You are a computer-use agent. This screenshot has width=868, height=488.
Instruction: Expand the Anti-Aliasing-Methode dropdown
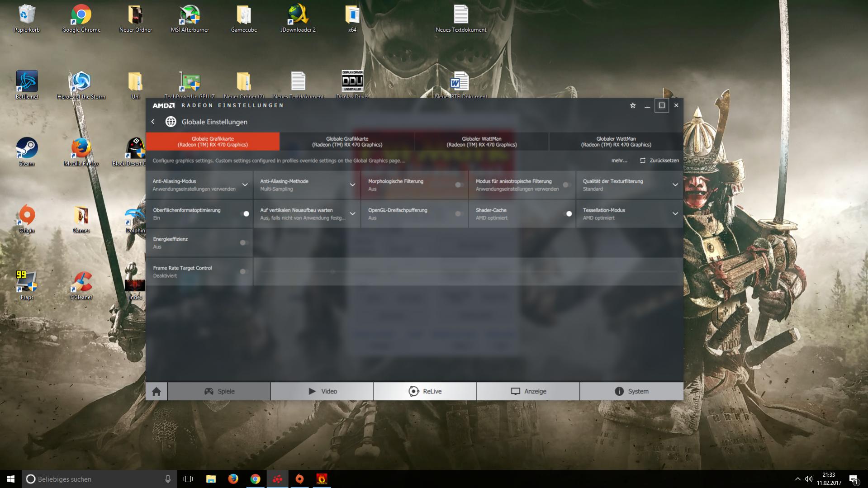tap(352, 185)
